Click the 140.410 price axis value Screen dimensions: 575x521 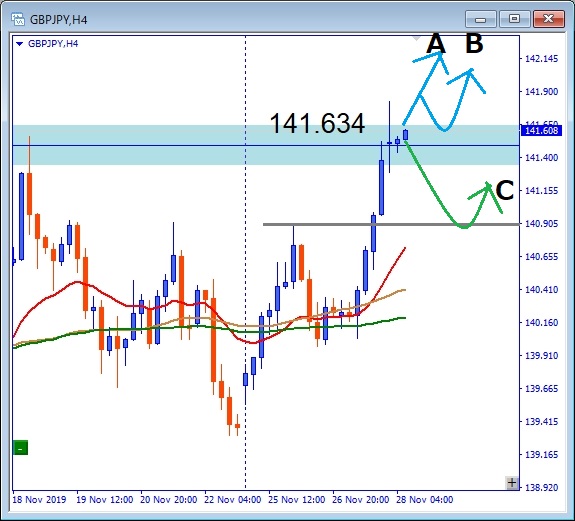tap(541, 290)
